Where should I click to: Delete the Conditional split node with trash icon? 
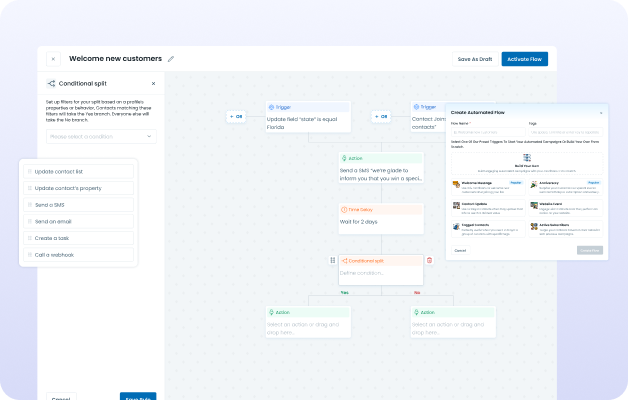(430, 260)
